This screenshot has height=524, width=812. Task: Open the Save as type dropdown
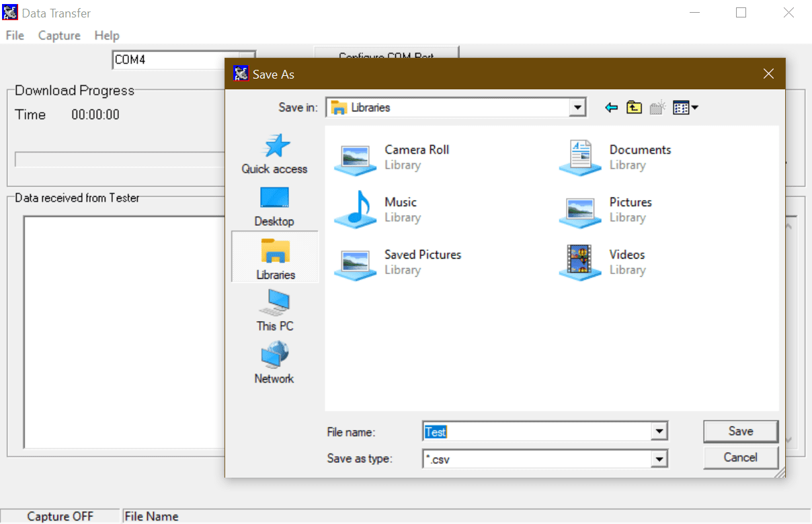660,459
